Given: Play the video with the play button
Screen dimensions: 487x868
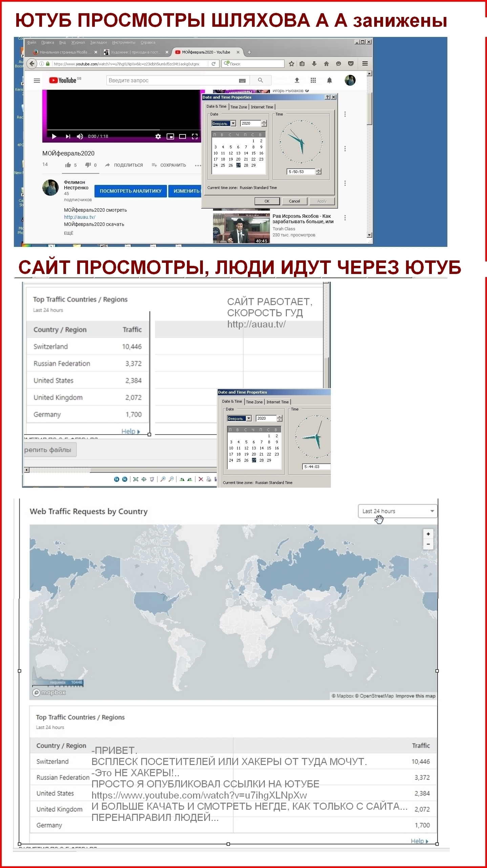Looking at the screenshot, I should pyautogui.click(x=54, y=136).
